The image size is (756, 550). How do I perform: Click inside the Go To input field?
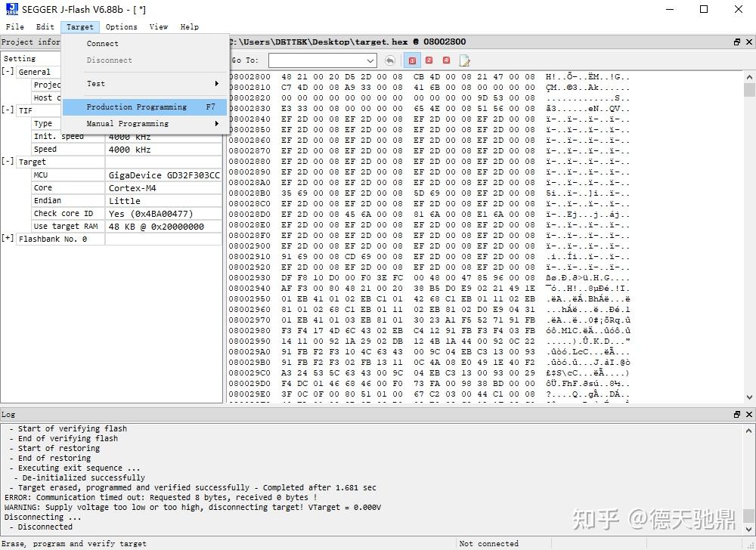pyautogui.click(x=318, y=60)
